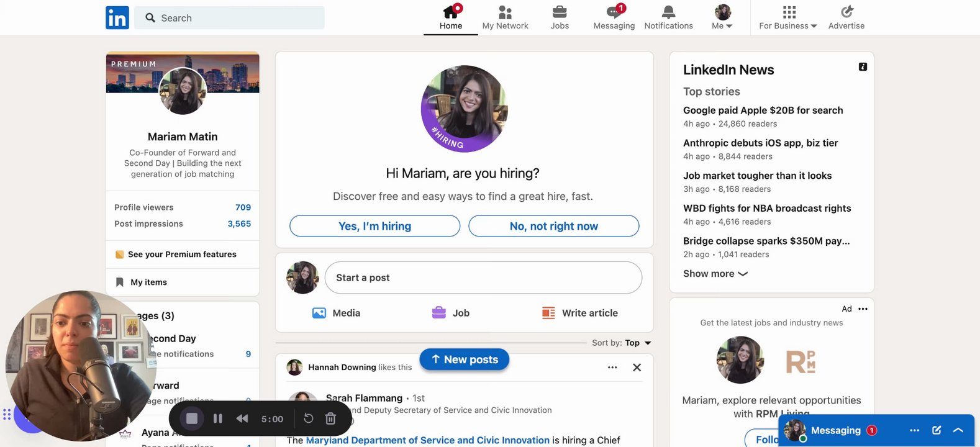The image size is (980, 447).
Task: Open the LinkedIn home logo
Action: tap(117, 18)
